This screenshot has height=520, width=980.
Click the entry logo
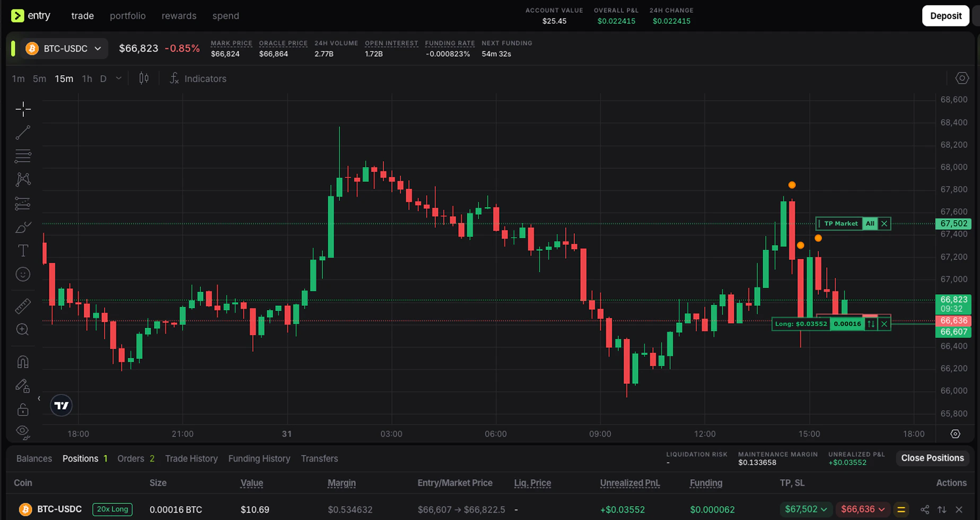point(31,15)
